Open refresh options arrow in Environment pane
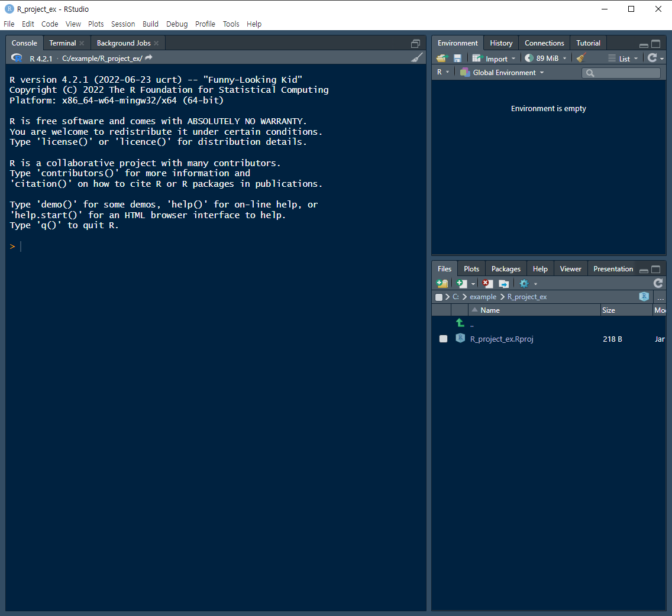 [662, 59]
